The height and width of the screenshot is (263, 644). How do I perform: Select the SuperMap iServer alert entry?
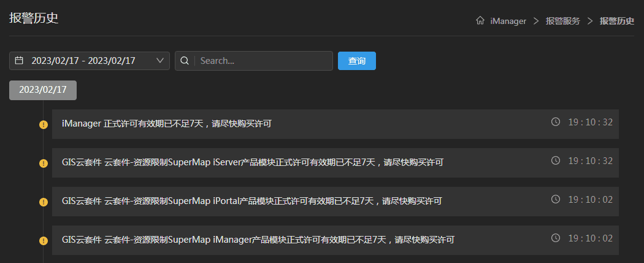point(253,163)
